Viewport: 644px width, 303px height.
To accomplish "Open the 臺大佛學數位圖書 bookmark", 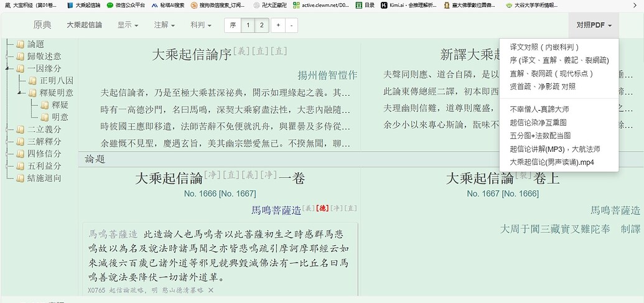I will click(x=469, y=6).
